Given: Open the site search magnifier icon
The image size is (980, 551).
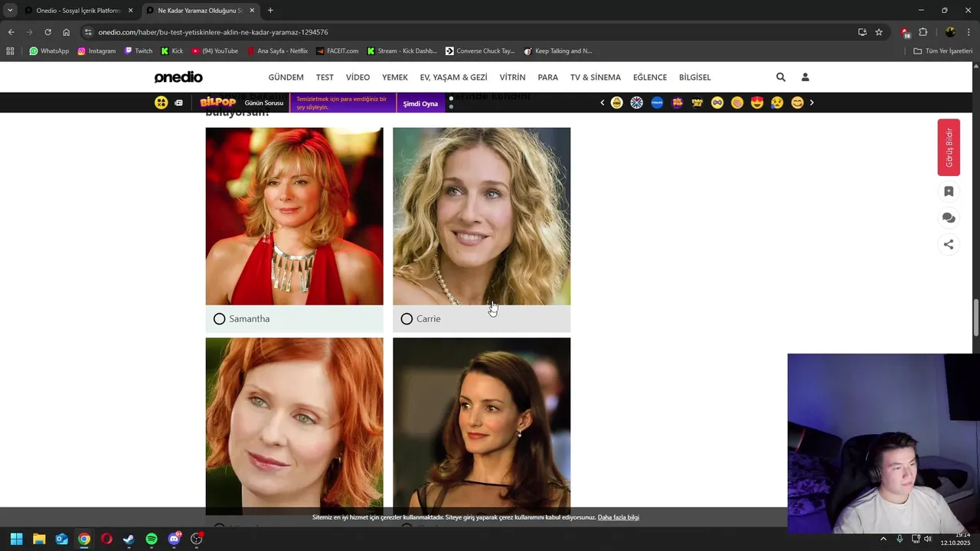Looking at the screenshot, I should [x=781, y=77].
